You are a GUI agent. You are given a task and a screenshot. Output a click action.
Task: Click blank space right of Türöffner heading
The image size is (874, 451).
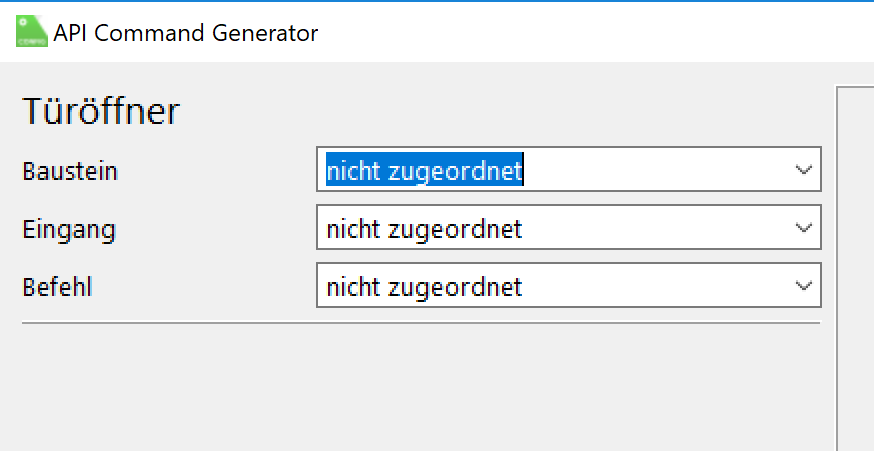point(500,112)
